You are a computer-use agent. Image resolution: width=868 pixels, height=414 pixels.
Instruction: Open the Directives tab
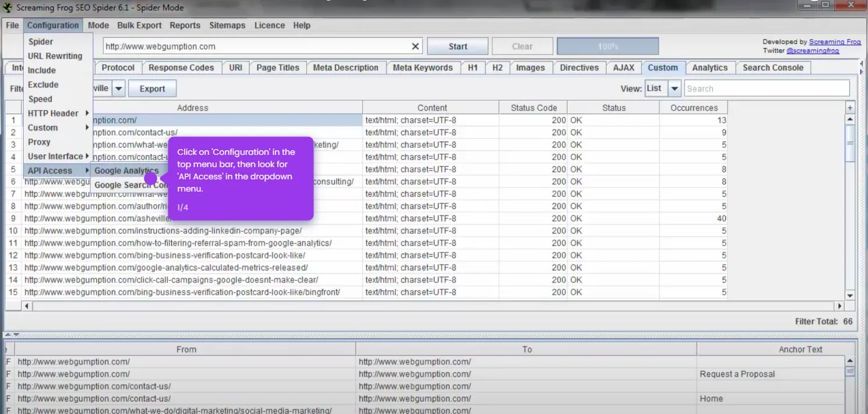579,68
